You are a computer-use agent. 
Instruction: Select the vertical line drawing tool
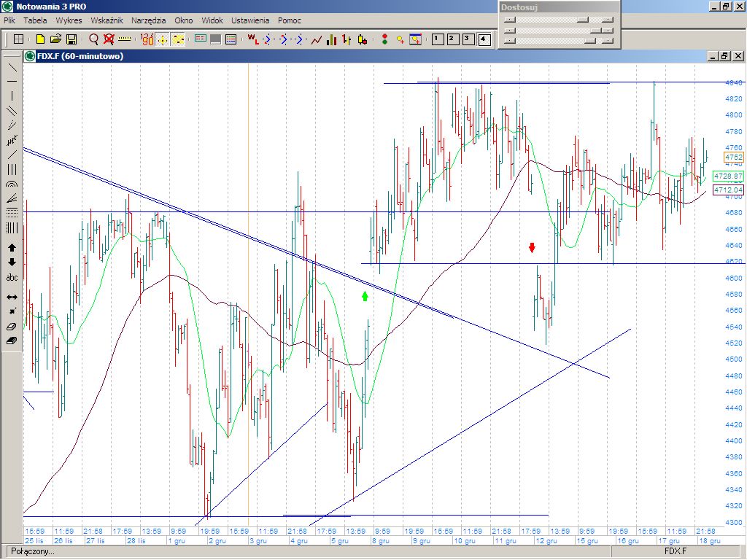(12, 96)
